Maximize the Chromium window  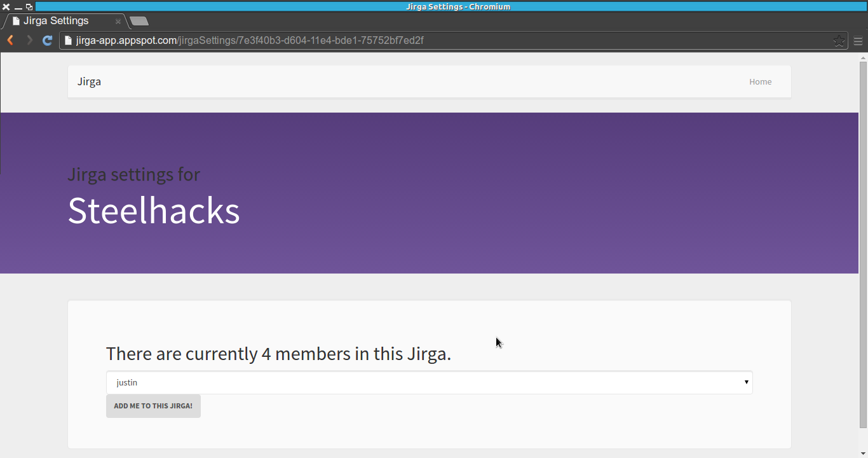click(29, 7)
